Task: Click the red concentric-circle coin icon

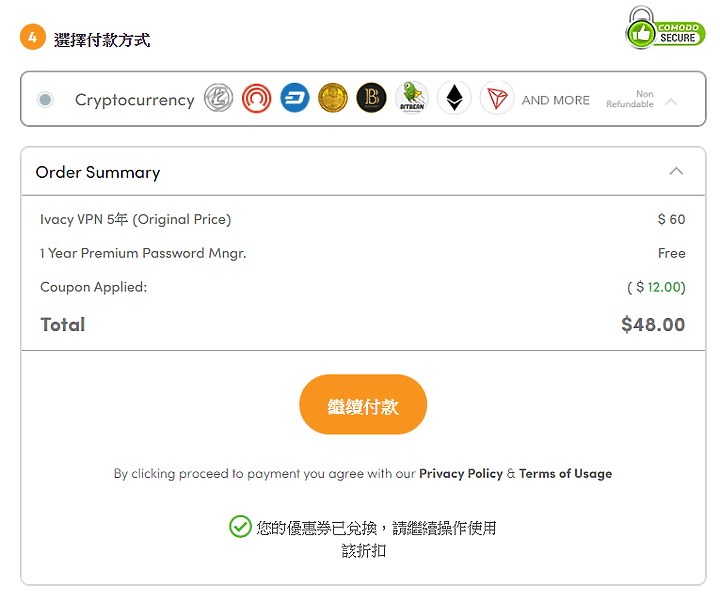Action: (256, 98)
